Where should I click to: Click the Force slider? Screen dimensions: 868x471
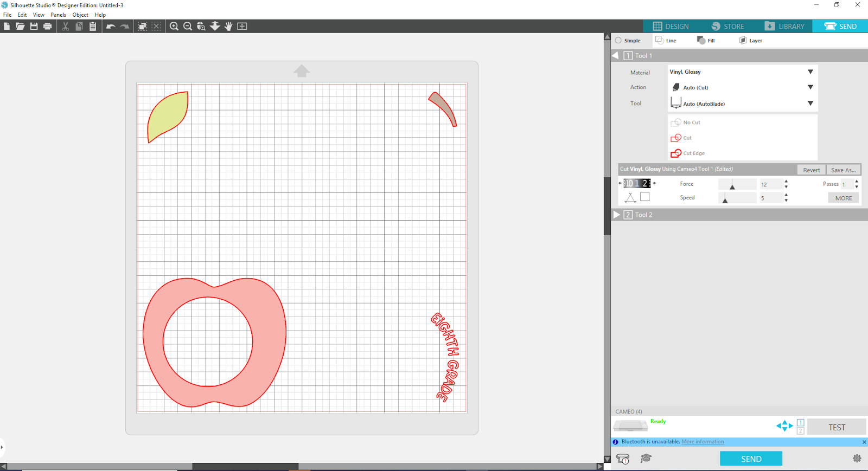coord(737,184)
